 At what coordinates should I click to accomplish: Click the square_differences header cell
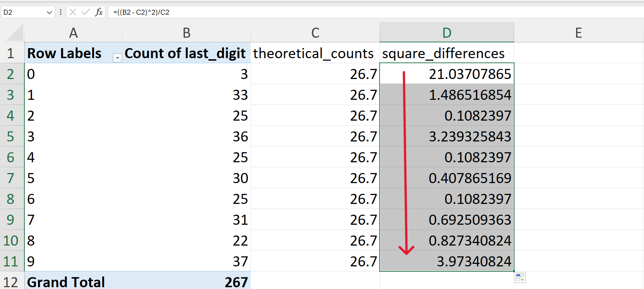[447, 53]
